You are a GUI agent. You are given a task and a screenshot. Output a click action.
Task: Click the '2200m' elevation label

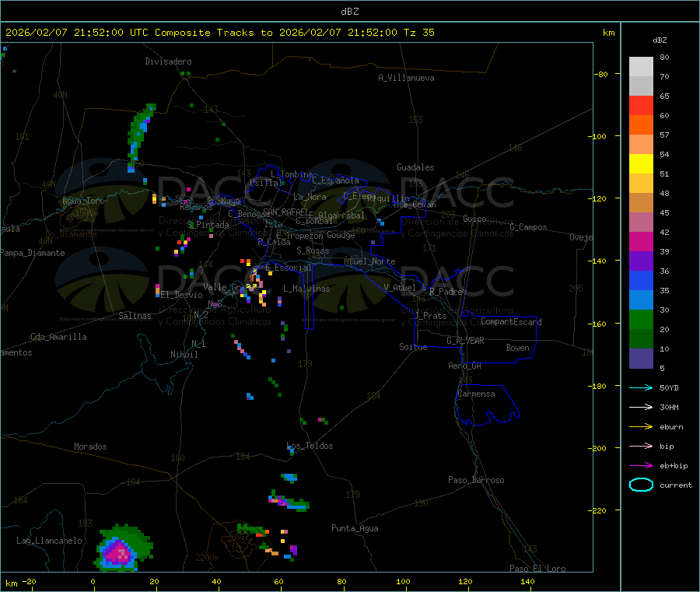(x=207, y=558)
